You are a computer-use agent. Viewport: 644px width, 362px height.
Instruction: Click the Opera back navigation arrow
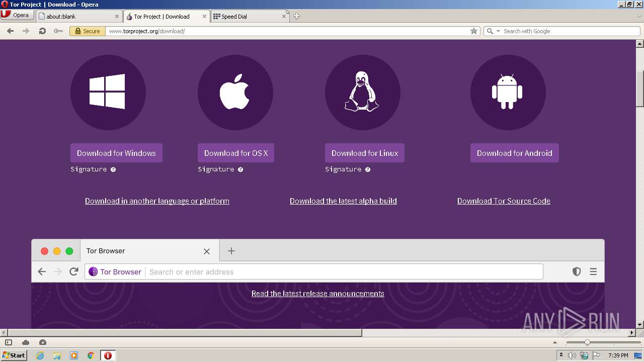pos(10,31)
